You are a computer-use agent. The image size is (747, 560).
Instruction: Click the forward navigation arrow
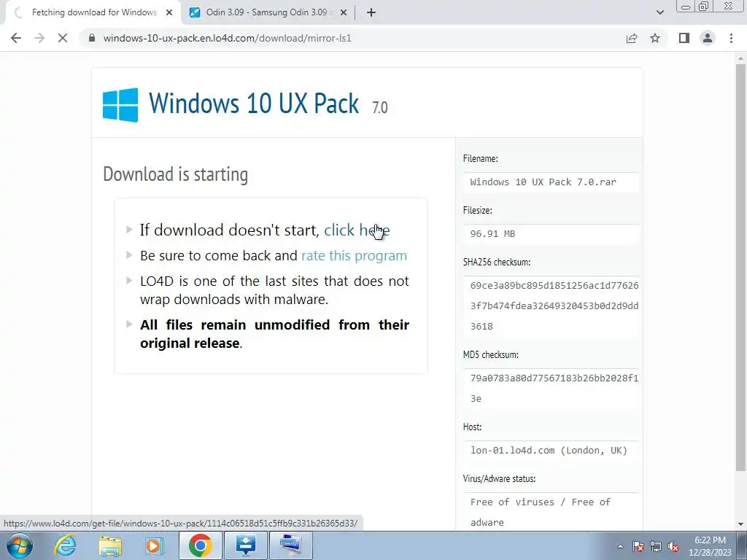pos(39,38)
